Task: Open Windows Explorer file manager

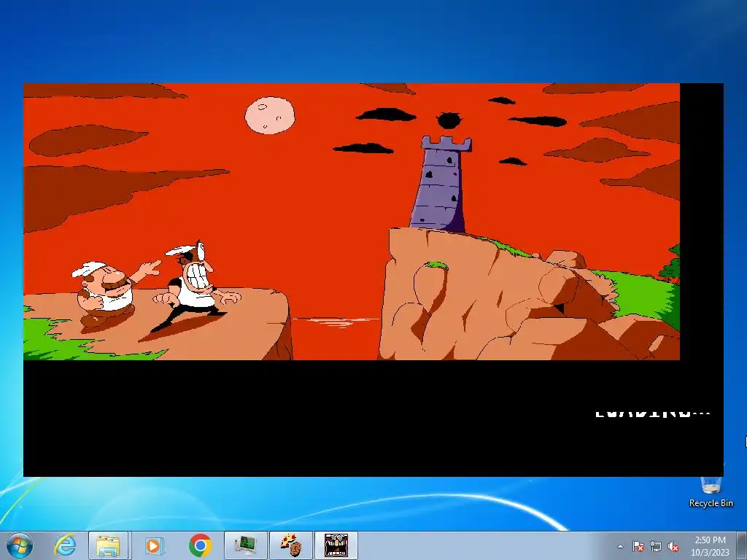Action: (108, 545)
